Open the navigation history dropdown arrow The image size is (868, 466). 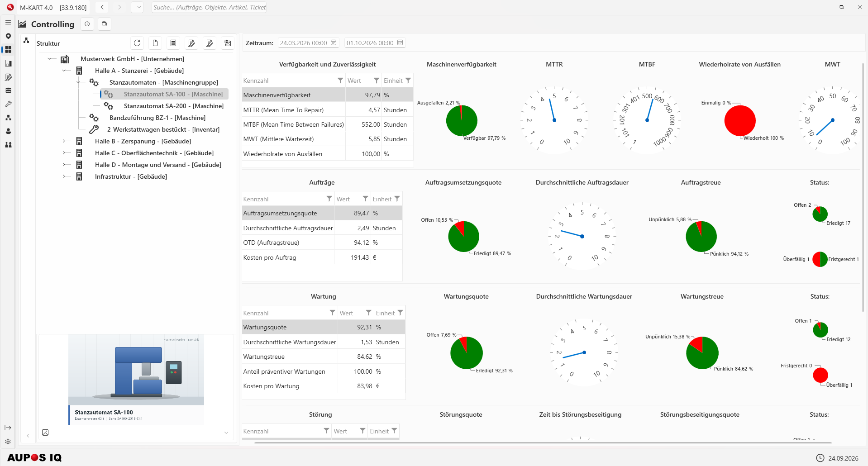[139, 7]
